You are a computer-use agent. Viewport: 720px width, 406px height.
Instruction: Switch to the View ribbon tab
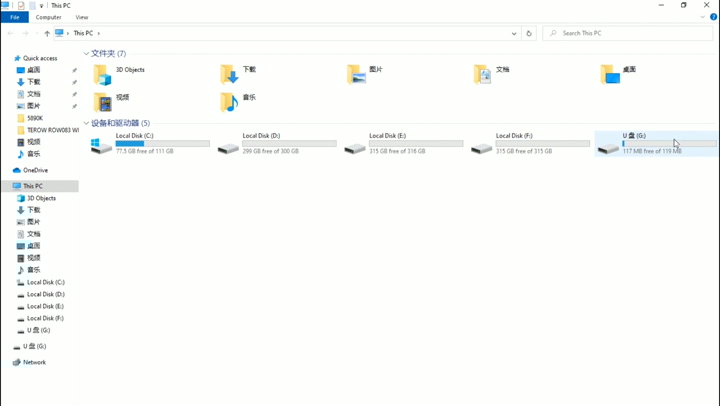click(82, 17)
